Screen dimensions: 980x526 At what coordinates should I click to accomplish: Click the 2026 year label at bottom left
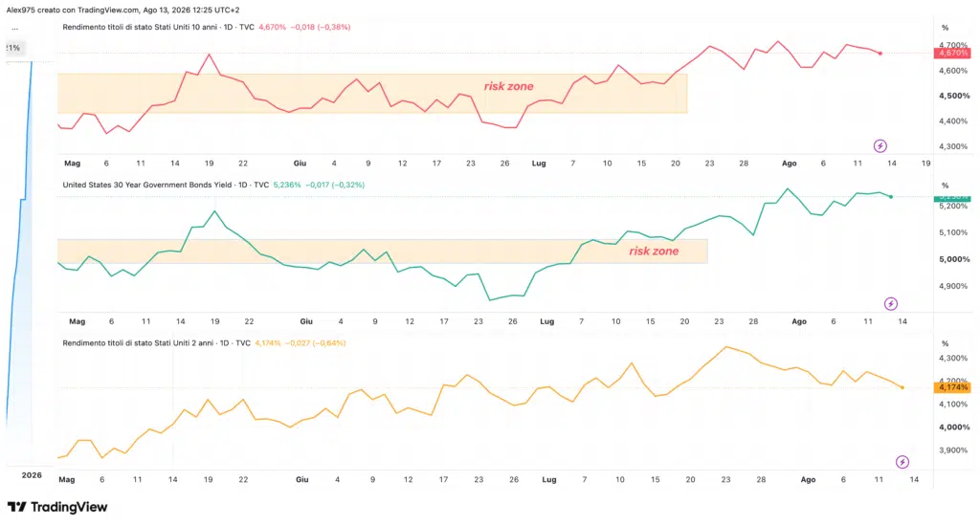point(32,475)
